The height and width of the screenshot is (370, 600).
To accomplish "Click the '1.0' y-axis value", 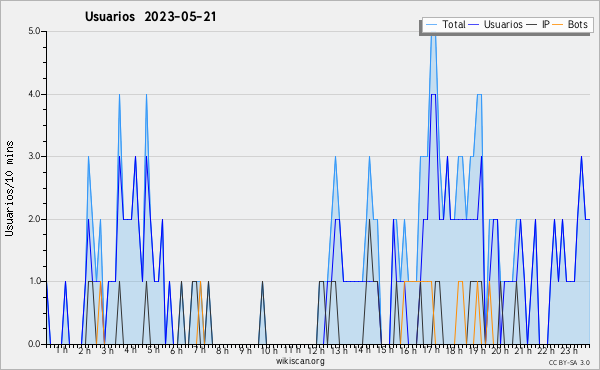I will coord(34,281).
